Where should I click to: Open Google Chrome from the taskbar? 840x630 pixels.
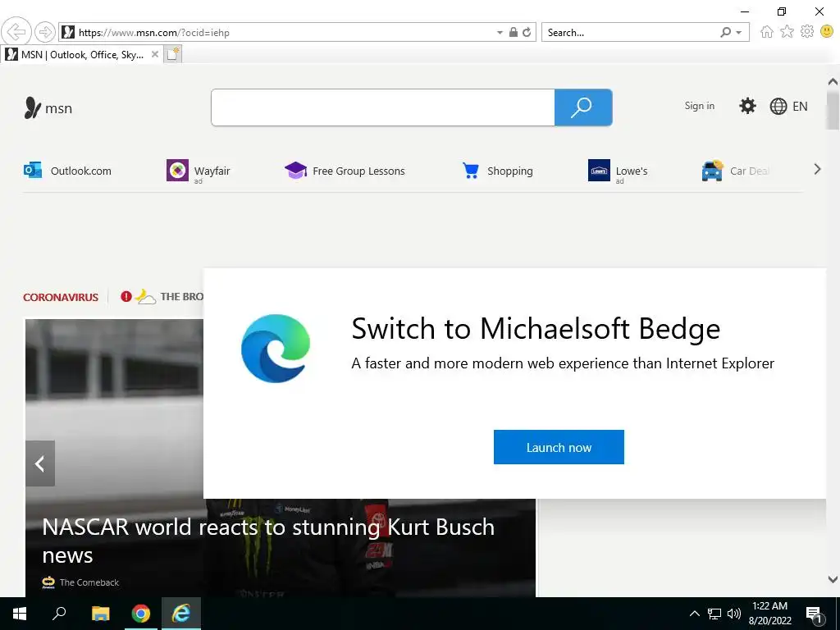click(x=141, y=614)
